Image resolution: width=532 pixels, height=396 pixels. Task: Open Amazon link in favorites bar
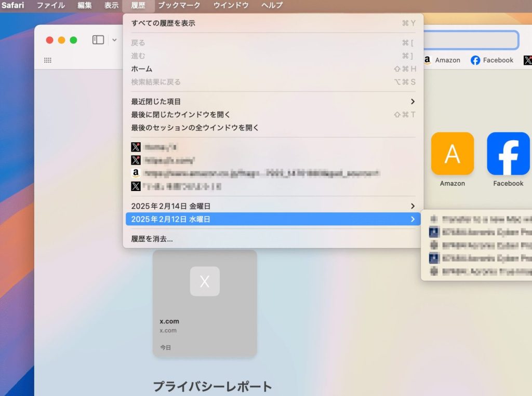pyautogui.click(x=442, y=60)
